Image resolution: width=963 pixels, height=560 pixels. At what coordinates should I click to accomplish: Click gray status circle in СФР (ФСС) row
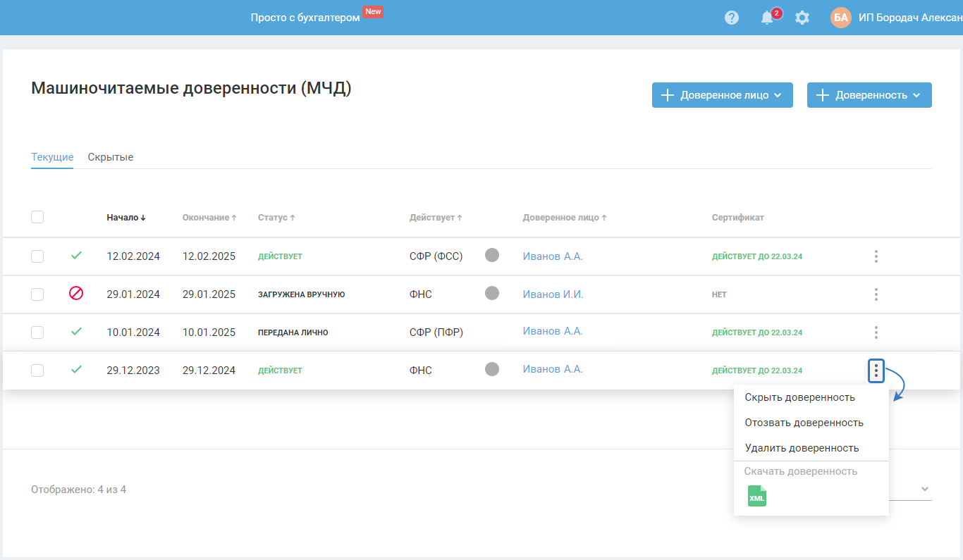point(492,255)
